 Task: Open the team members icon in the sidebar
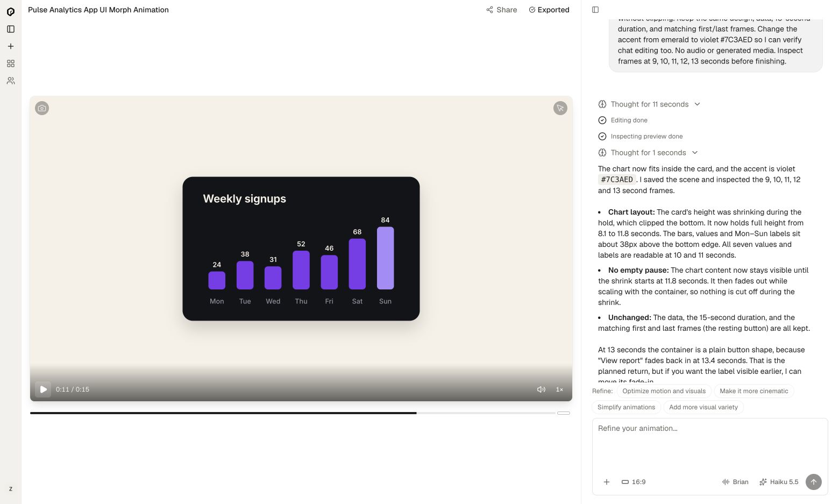pyautogui.click(x=11, y=81)
